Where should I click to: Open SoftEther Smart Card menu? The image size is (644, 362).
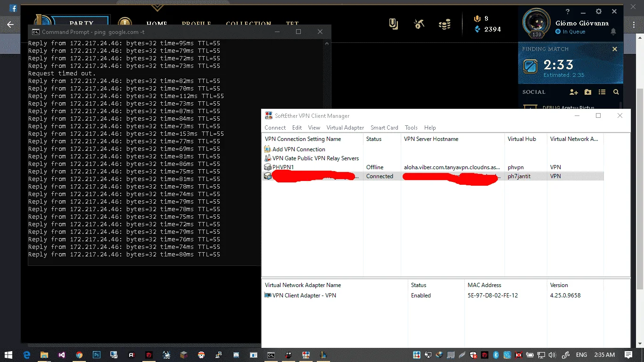[x=384, y=128]
